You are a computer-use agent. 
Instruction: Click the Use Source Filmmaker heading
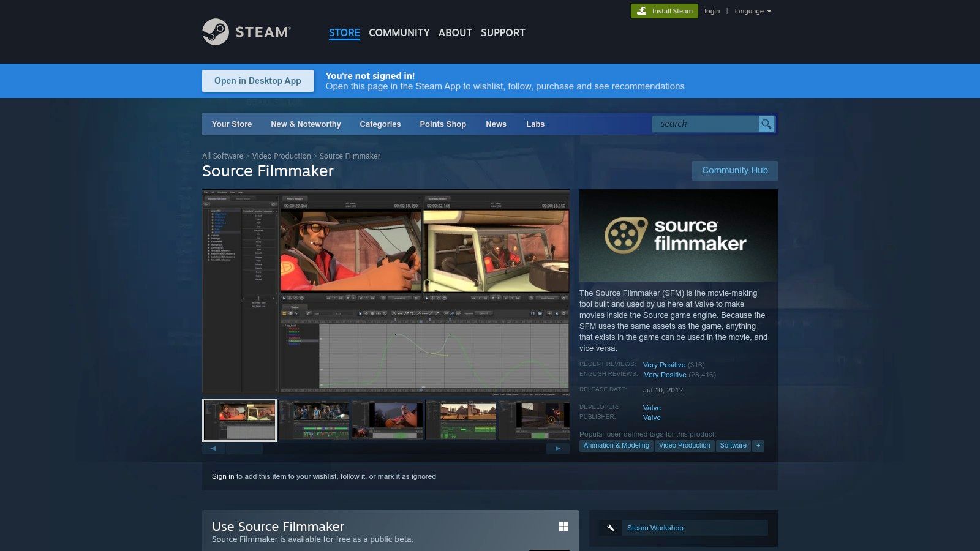click(278, 527)
